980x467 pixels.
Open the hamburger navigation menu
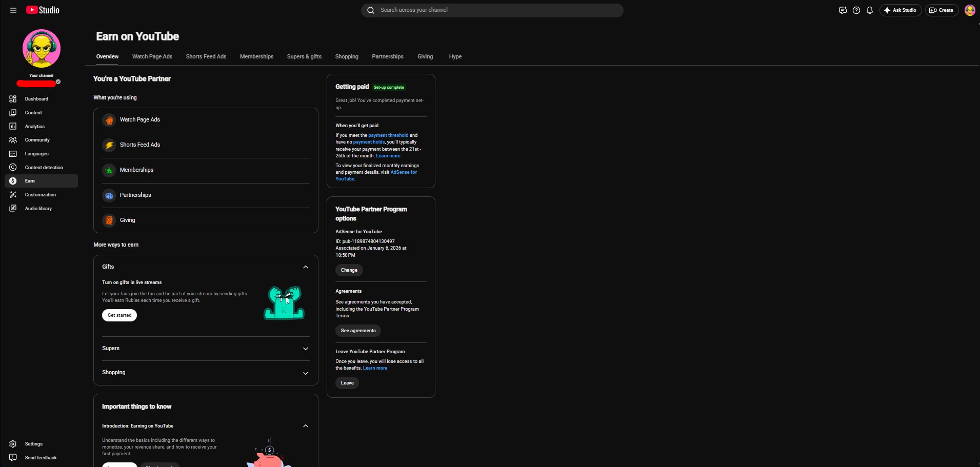coord(13,10)
